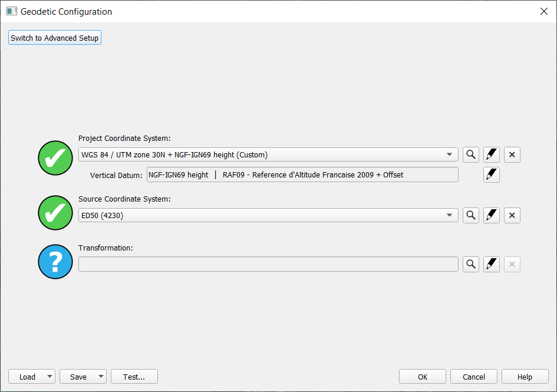
Task: Edit the Source Coordinate System
Action: coord(492,215)
